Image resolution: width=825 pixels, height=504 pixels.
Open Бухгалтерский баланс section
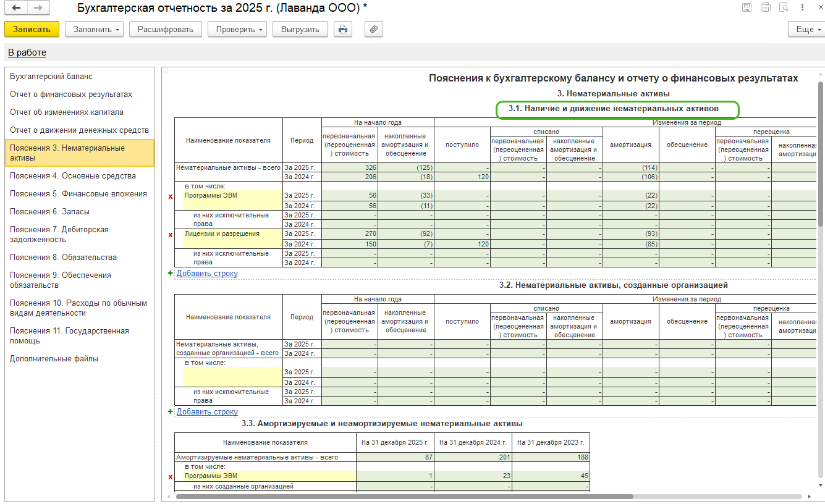tap(51, 77)
